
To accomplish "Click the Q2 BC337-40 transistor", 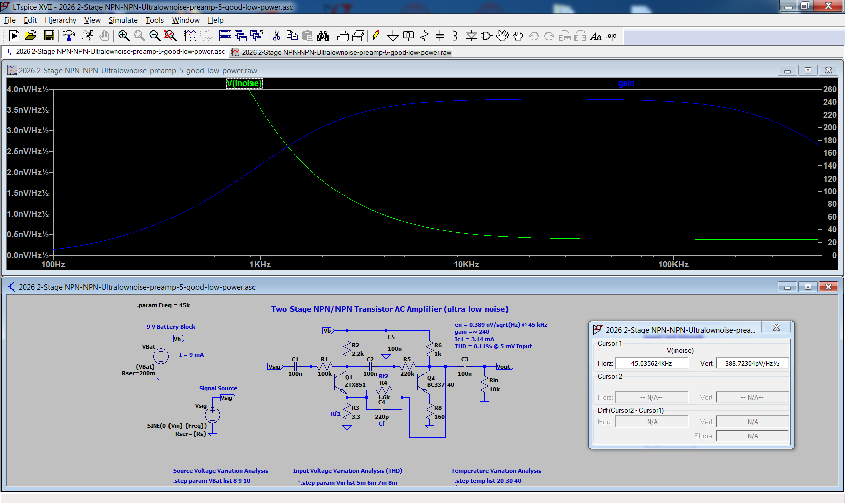I will (x=423, y=381).
